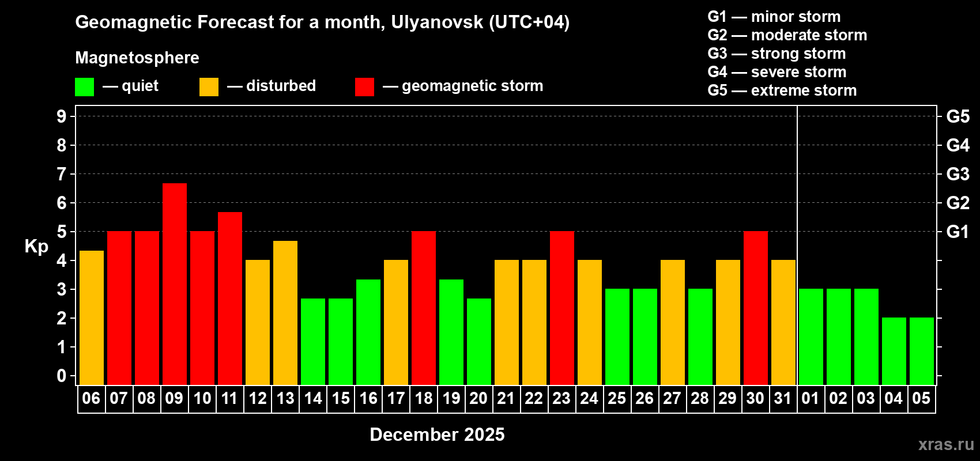980x461 pixels.
Task: Click the Kp axis value 5
Action: [62, 232]
